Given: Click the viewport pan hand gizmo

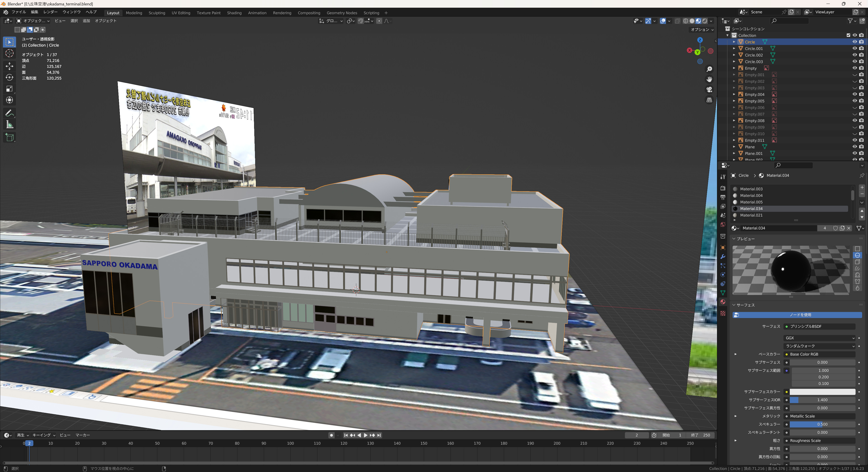Looking at the screenshot, I should pos(709,80).
